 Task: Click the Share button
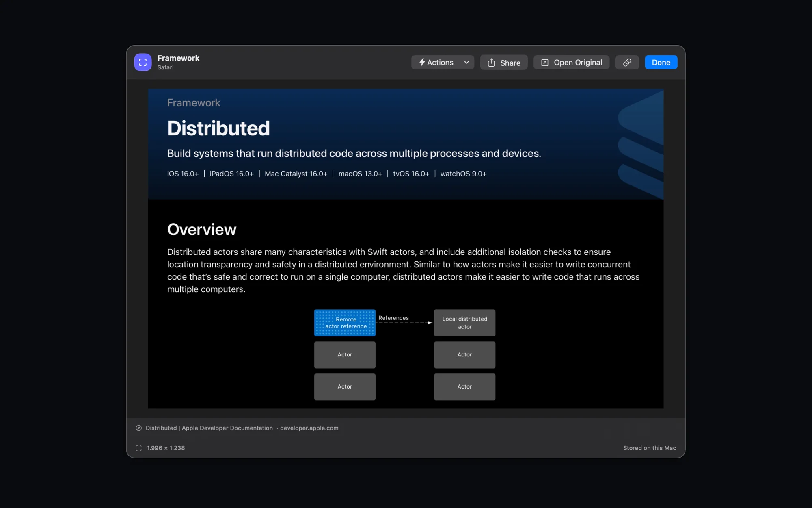click(503, 63)
